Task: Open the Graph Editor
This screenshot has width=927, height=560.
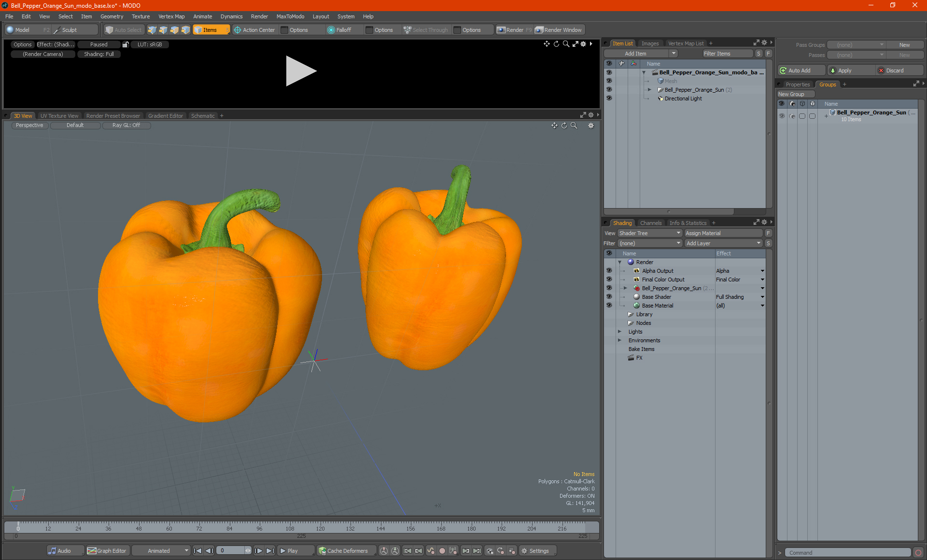Action: tap(107, 551)
